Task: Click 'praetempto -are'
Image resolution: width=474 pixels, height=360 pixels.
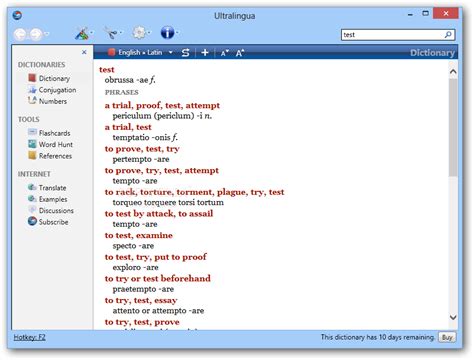Action: pos(143,289)
